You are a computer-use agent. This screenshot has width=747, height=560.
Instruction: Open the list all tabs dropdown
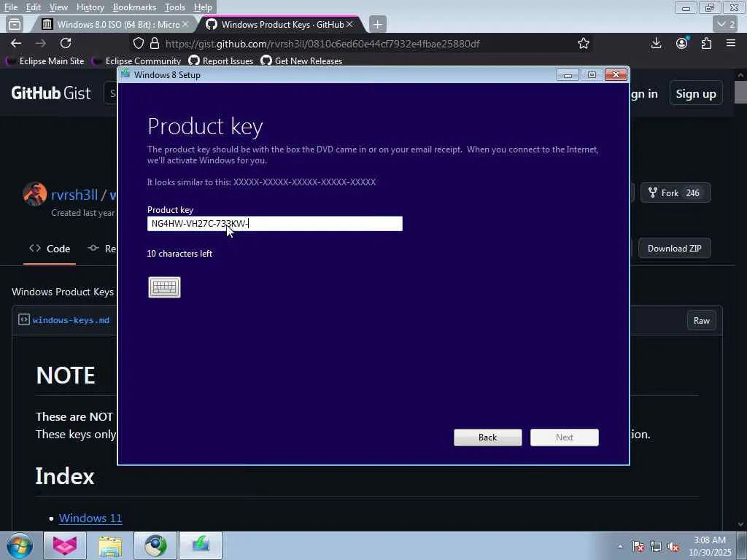pyautogui.click(x=727, y=24)
